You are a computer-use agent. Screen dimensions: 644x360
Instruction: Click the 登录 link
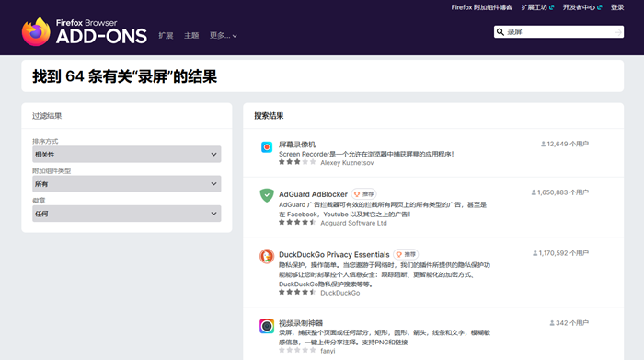pos(617,7)
